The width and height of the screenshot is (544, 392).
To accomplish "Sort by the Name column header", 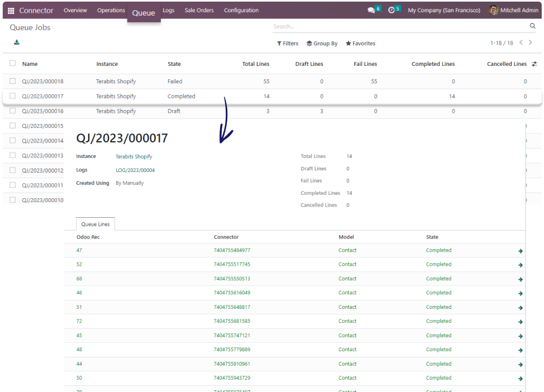I will click(30, 64).
